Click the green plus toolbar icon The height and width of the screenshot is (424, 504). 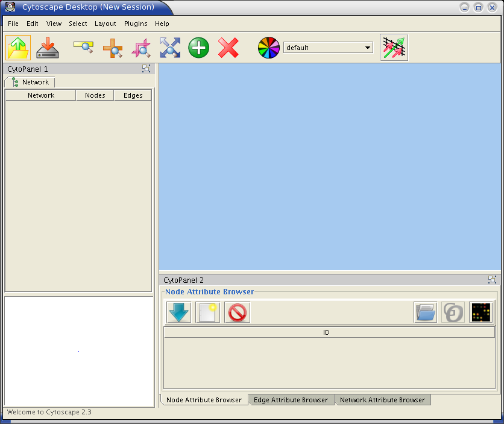tap(199, 48)
